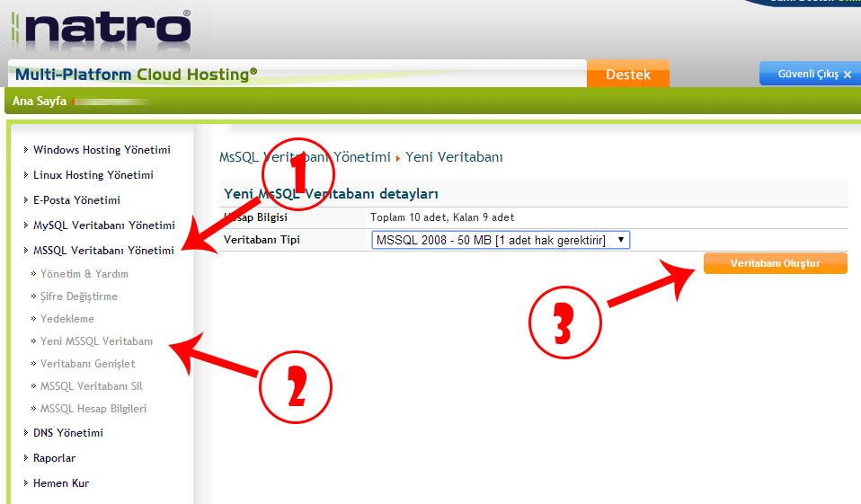Expand DNS Yönetimi menu
Viewport: 861px width, 504px height.
tap(67, 433)
